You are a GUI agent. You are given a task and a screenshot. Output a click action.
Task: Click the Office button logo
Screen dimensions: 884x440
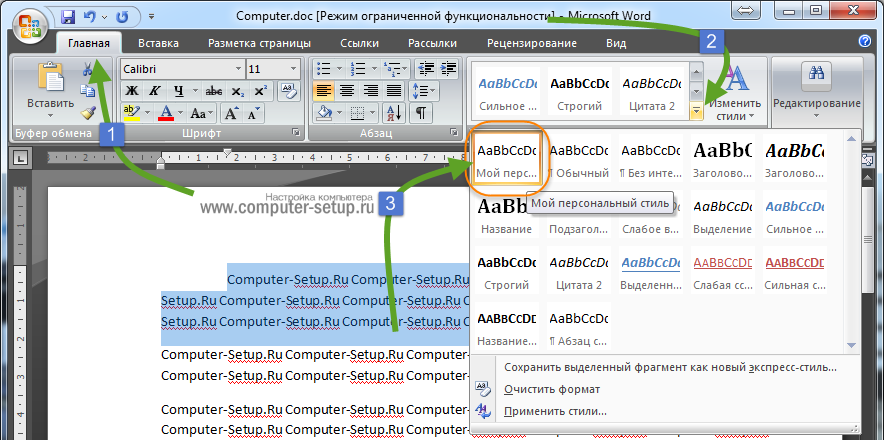click(29, 27)
